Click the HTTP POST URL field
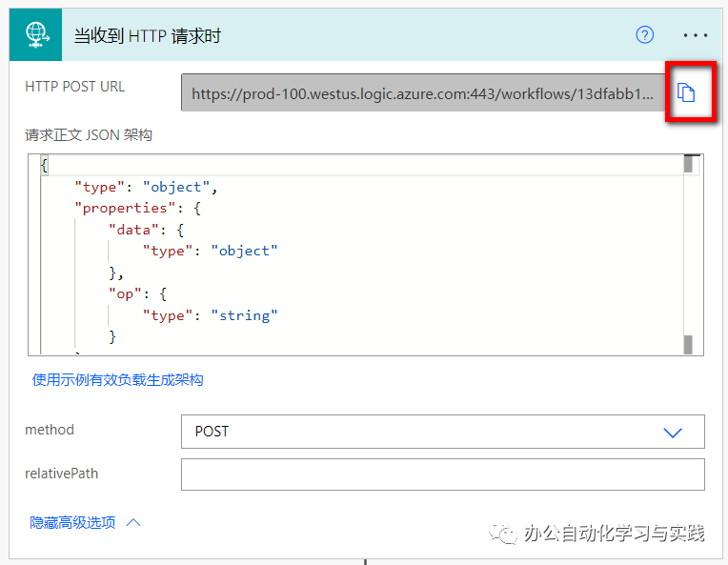The width and height of the screenshot is (728, 565). 423,92
